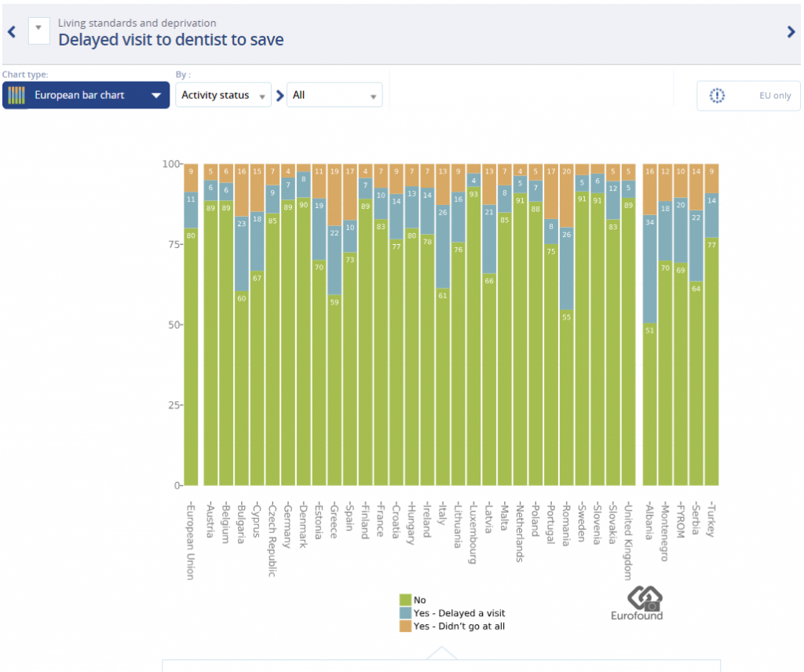Click the EU stars circle icon

pos(717,96)
